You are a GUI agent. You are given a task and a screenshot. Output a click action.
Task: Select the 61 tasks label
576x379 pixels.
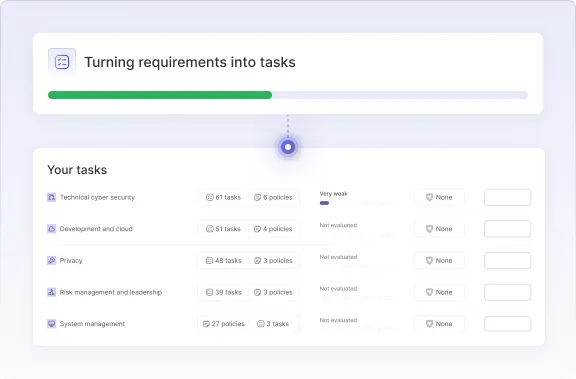click(228, 198)
